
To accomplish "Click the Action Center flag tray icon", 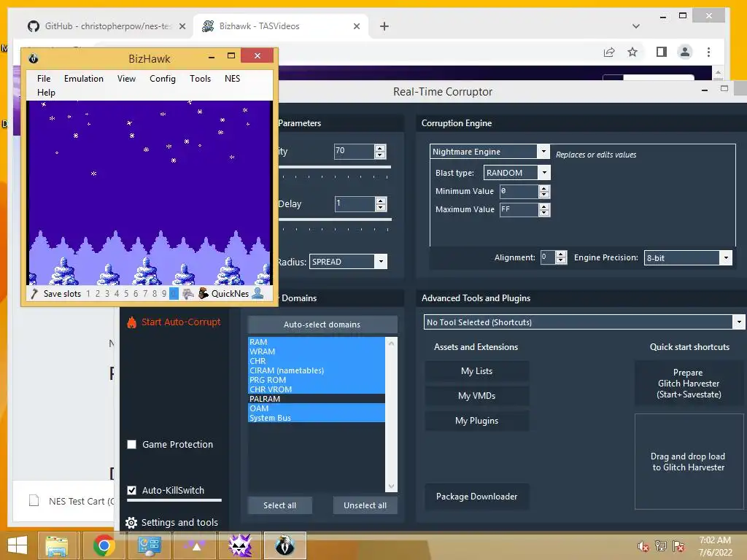I will click(678, 546).
